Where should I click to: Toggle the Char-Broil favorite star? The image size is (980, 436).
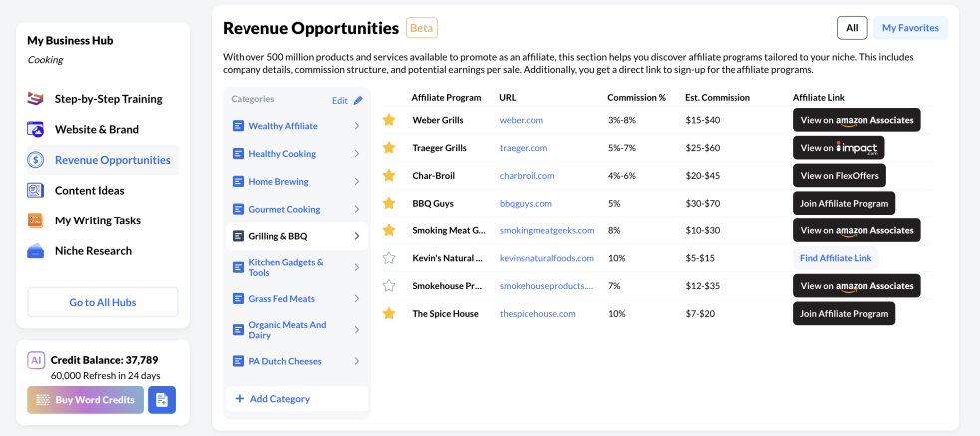pyautogui.click(x=389, y=175)
